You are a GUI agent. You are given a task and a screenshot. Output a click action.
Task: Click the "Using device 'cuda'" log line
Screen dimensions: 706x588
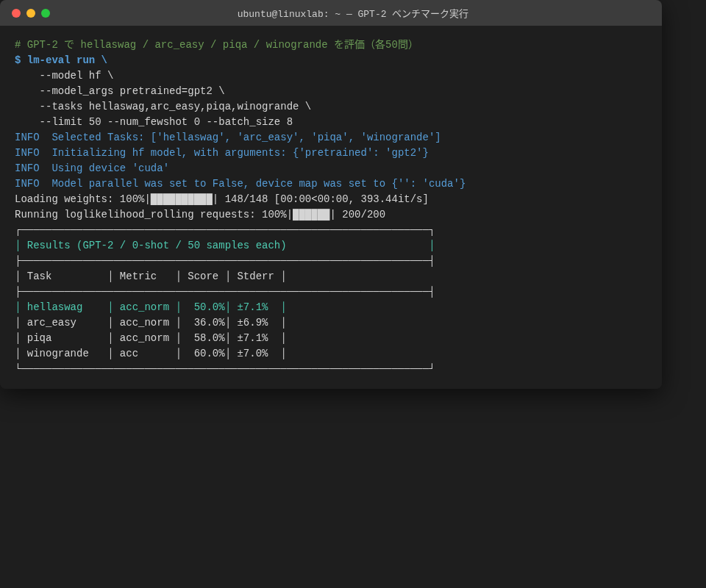coord(92,168)
